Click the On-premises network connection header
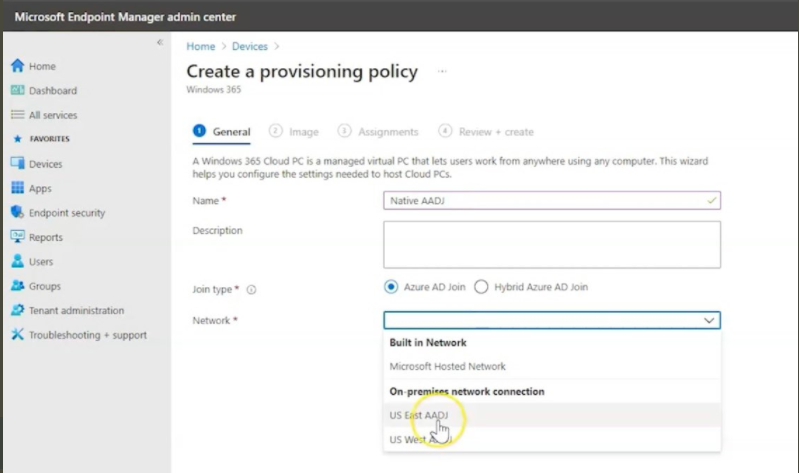The width and height of the screenshot is (799, 473). pos(467,391)
